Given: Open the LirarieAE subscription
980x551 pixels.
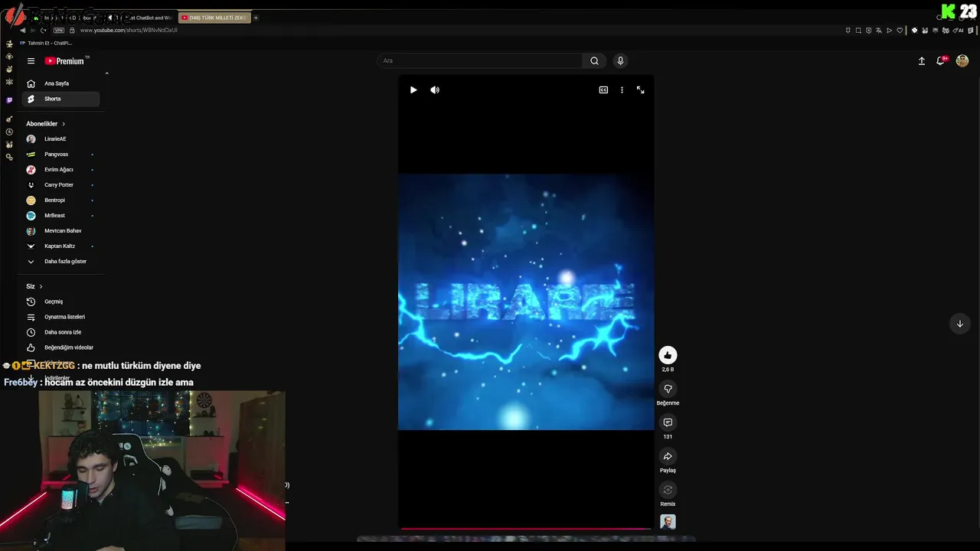Looking at the screenshot, I should pyautogui.click(x=60, y=139).
